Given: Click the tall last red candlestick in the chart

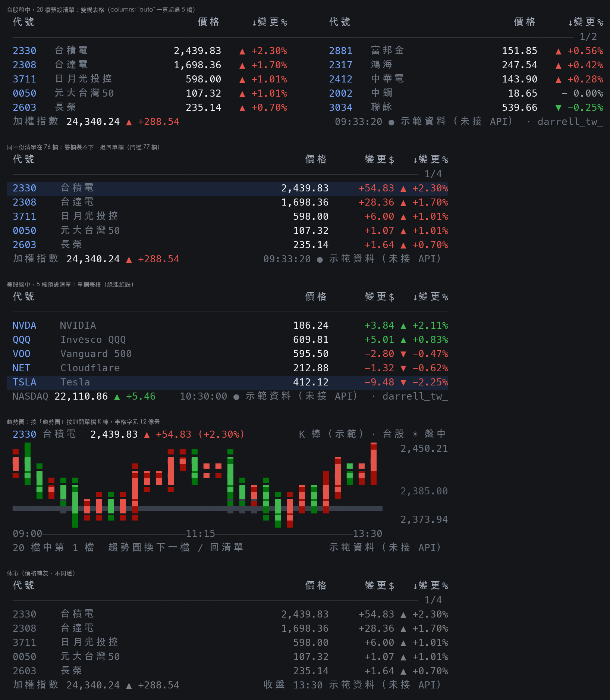Looking at the screenshot, I should click(374, 464).
